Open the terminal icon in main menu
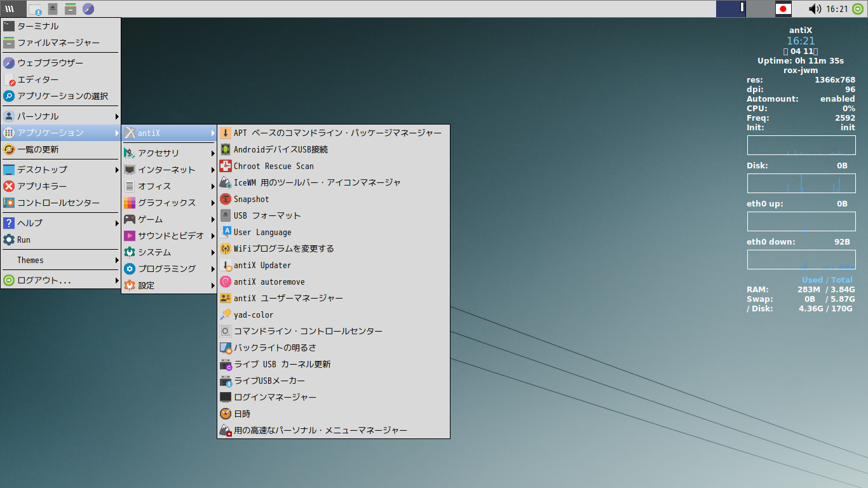This screenshot has width=868, height=488. [9, 26]
